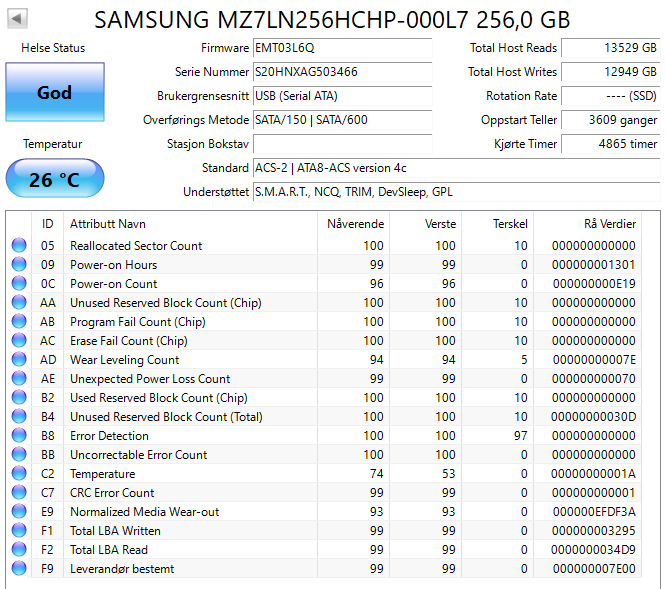Select Total Host Writes value 12949 GB
The image size is (666, 589).
point(611,72)
